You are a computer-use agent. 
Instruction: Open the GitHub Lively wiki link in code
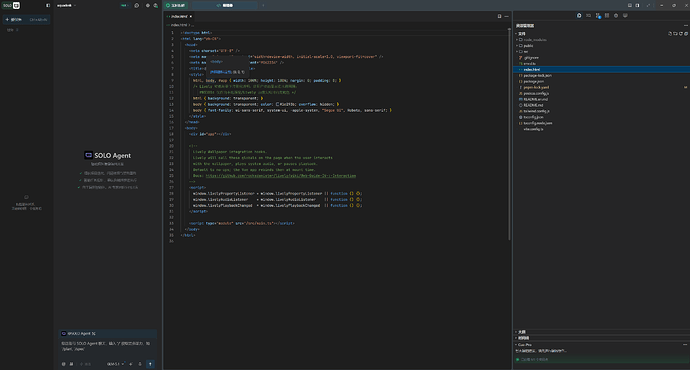point(281,176)
